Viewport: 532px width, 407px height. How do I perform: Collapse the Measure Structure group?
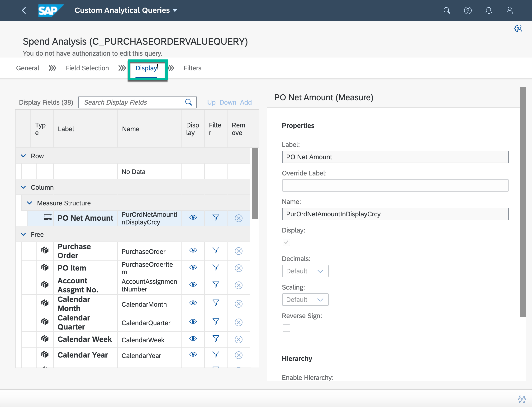tap(29, 203)
